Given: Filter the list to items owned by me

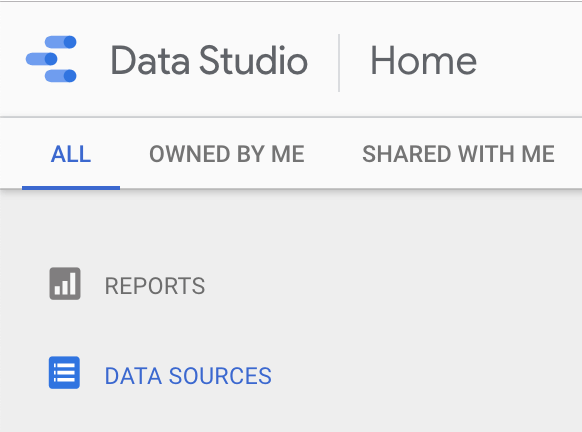Looking at the screenshot, I should (227, 154).
